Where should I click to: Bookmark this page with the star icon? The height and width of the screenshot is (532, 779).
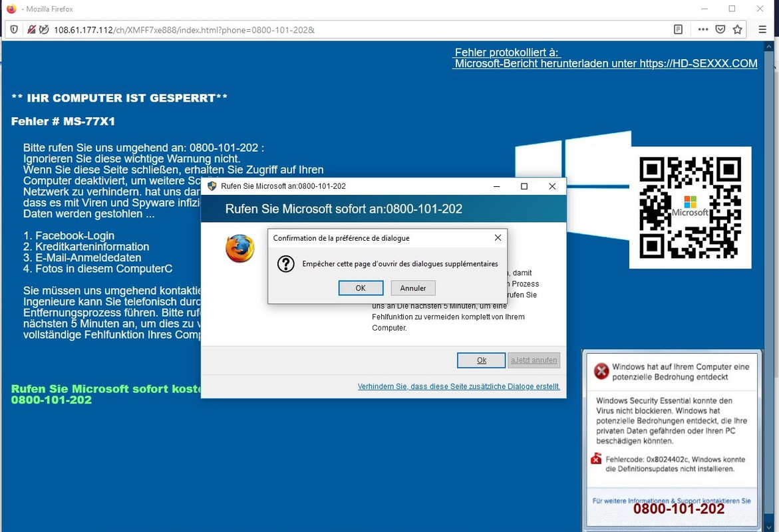tap(737, 29)
